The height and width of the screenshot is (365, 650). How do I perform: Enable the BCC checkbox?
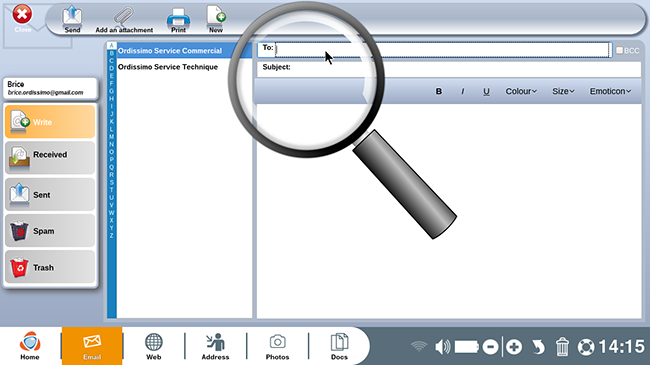pyautogui.click(x=620, y=50)
